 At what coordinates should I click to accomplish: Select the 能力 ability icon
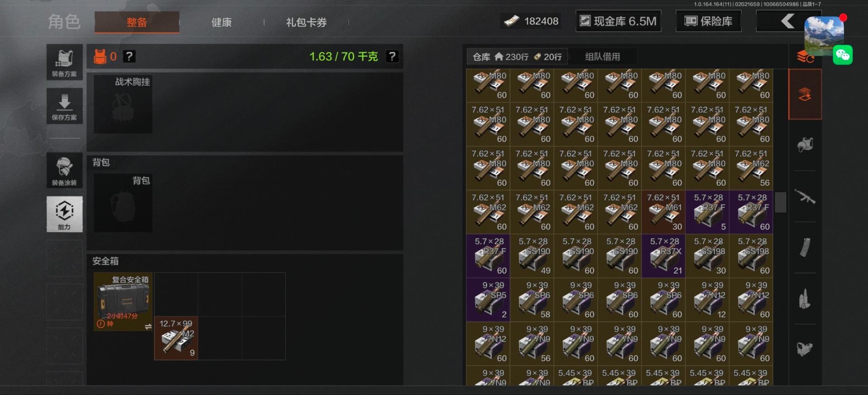(x=64, y=214)
